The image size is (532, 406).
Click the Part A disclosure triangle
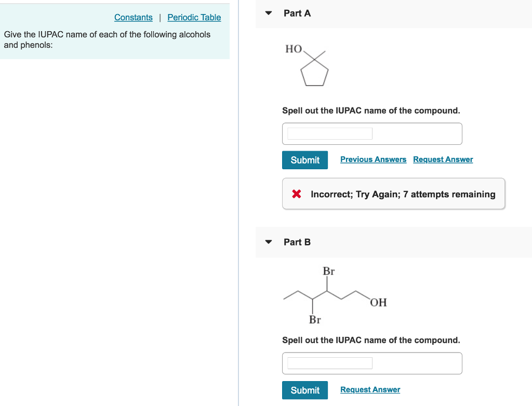(x=268, y=13)
